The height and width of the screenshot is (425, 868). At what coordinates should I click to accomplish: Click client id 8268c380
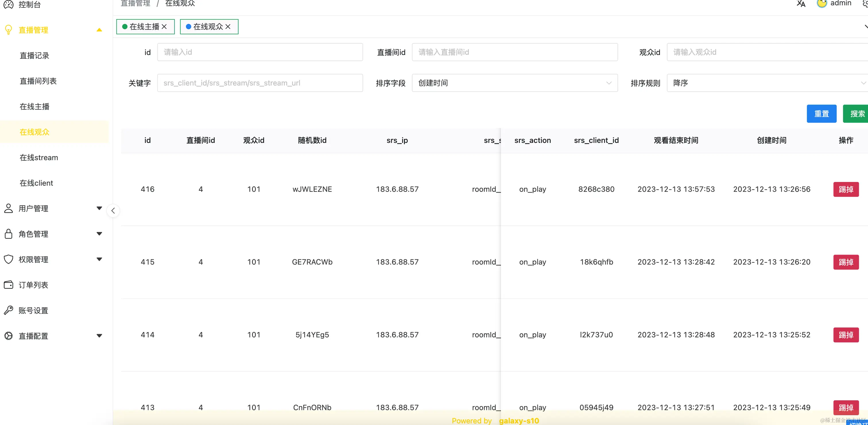click(596, 189)
